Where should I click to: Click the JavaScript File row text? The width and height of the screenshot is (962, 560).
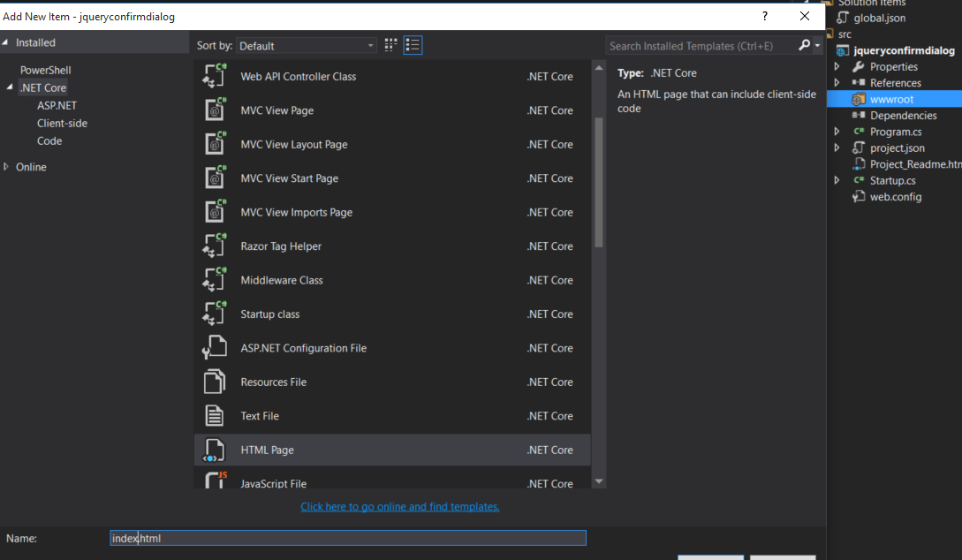[x=273, y=483]
